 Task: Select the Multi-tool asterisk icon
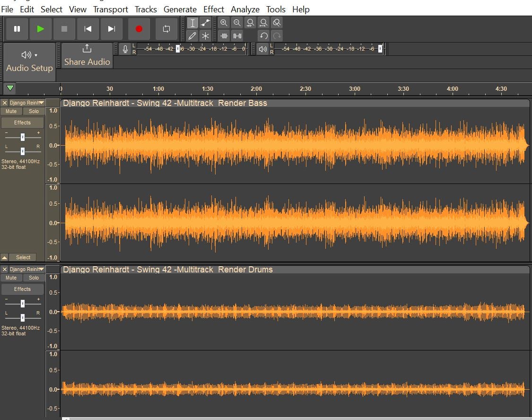pyautogui.click(x=205, y=35)
